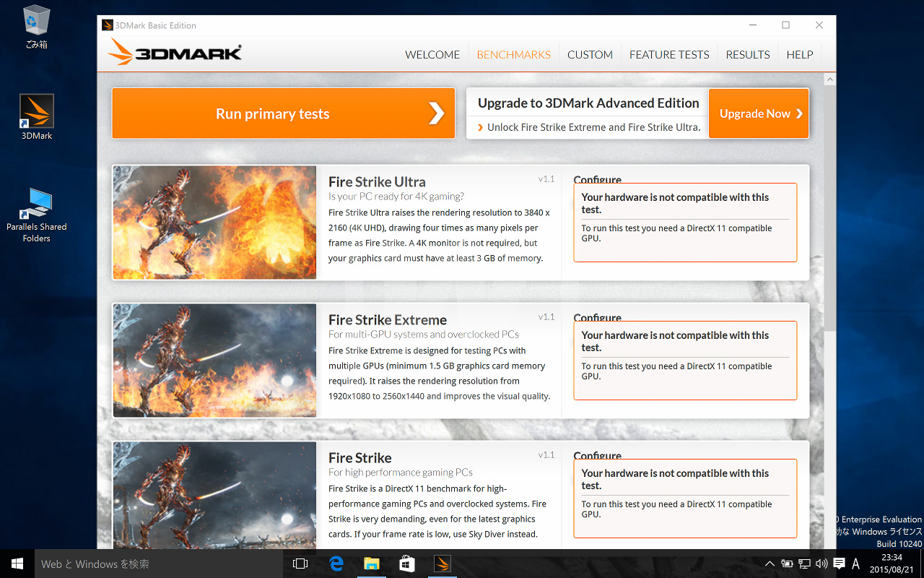
Task: Open the Recycle Bin (ごみ箱) desktop icon
Action: click(x=36, y=27)
